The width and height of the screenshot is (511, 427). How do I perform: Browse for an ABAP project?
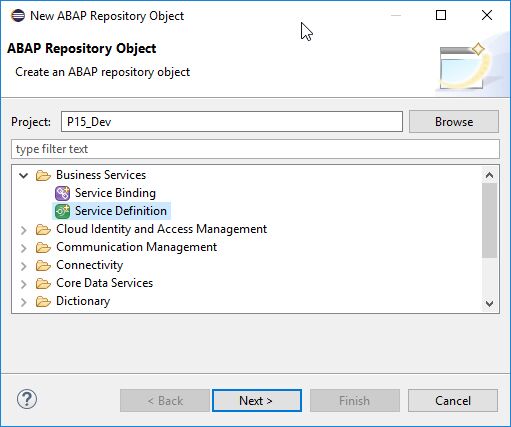pos(454,122)
